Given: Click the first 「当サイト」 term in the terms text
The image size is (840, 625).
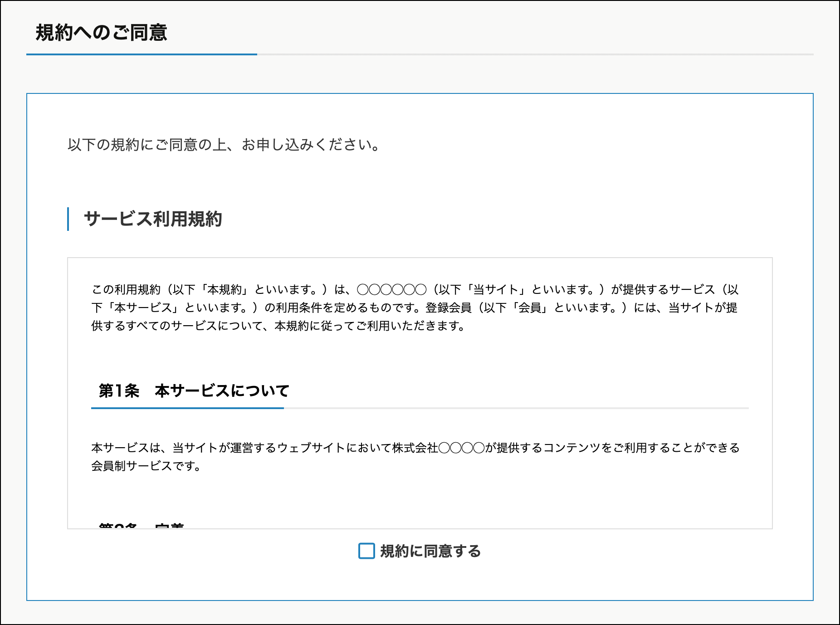Looking at the screenshot, I should click(496, 289).
